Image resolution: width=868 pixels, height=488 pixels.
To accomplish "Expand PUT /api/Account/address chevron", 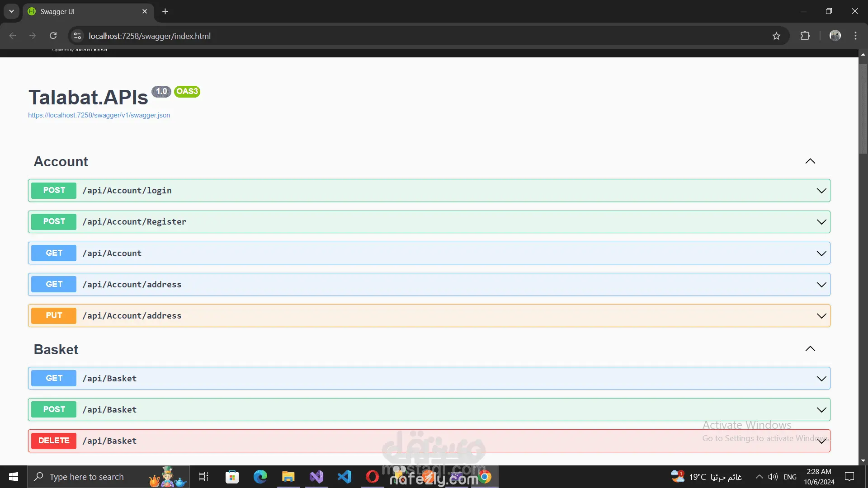I will [x=821, y=316].
